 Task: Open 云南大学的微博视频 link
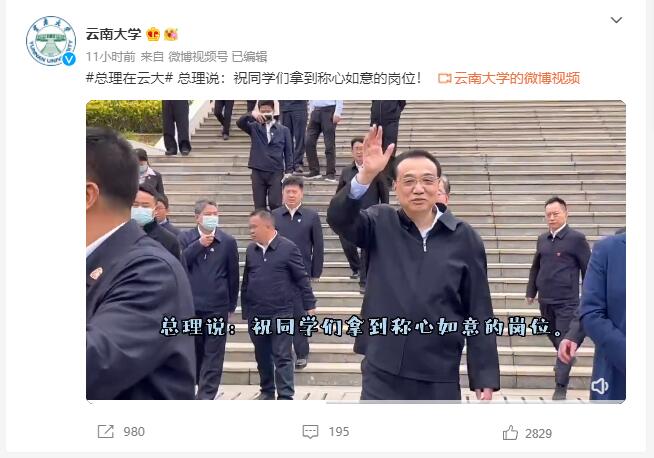(x=517, y=78)
